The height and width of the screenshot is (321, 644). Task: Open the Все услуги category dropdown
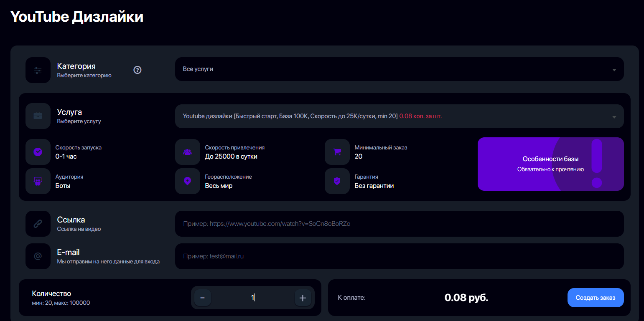[399, 69]
